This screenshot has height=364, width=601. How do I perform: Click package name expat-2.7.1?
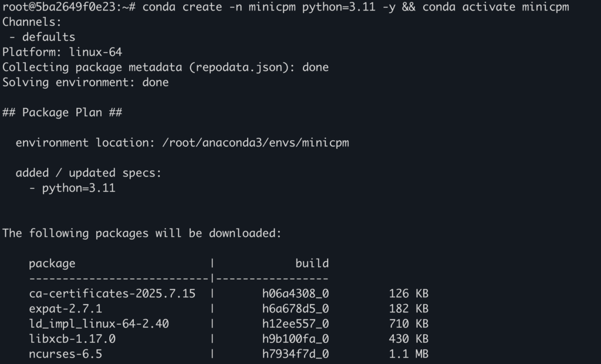[x=66, y=308]
